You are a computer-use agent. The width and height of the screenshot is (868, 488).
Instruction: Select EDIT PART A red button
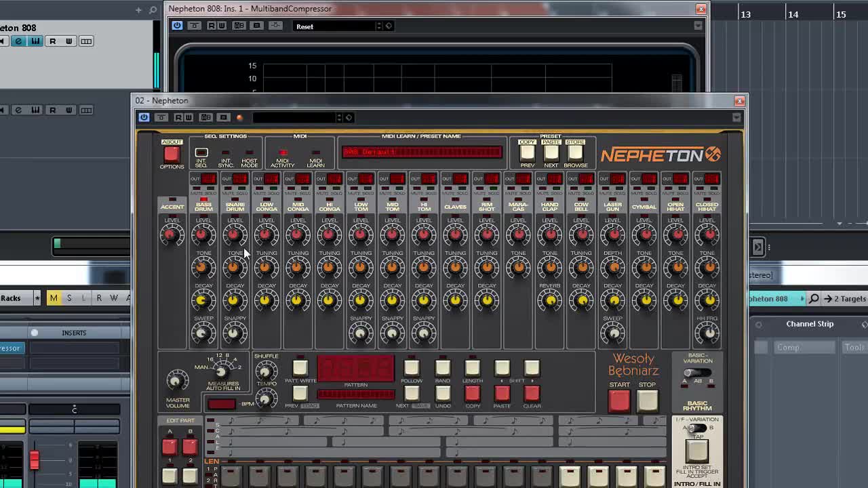click(170, 446)
